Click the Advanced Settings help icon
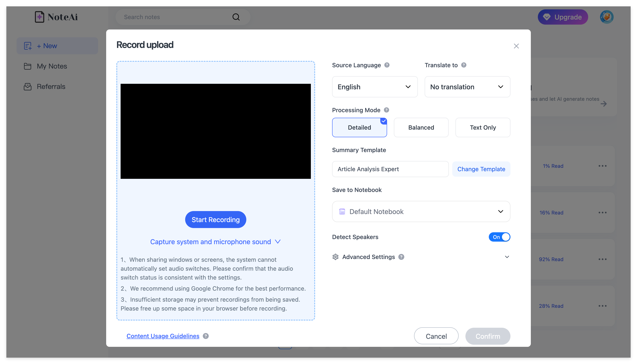Image resolution: width=637 pixels, height=364 pixels. [401, 257]
